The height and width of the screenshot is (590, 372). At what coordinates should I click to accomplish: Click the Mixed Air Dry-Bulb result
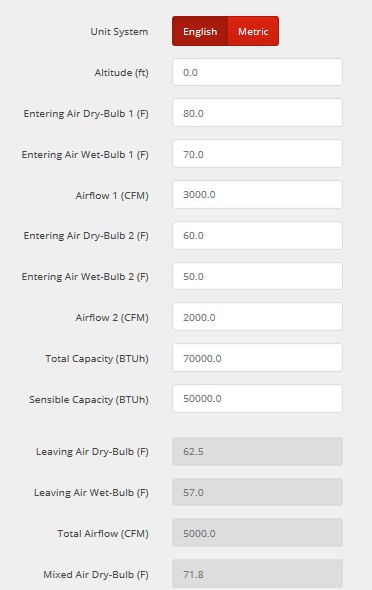pyautogui.click(x=257, y=574)
